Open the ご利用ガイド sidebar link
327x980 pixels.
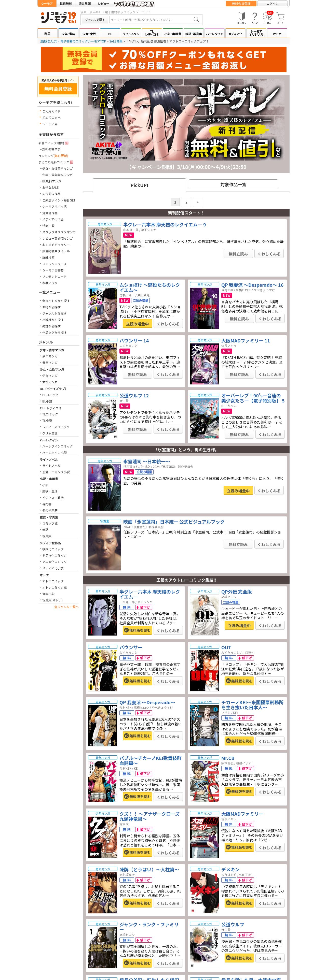pyautogui.click(x=51, y=111)
